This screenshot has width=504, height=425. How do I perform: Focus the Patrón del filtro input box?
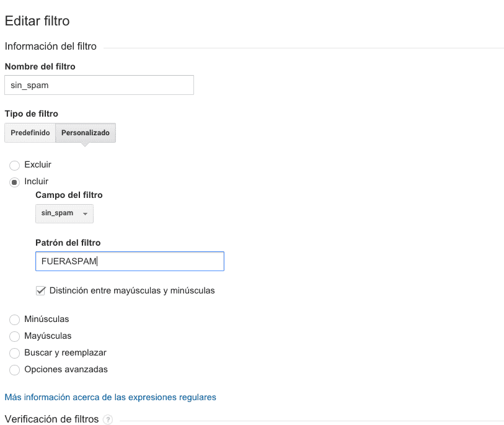coord(130,261)
